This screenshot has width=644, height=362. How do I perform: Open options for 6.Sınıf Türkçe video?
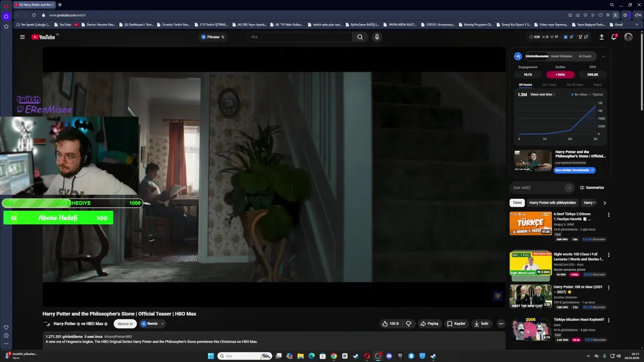click(609, 215)
